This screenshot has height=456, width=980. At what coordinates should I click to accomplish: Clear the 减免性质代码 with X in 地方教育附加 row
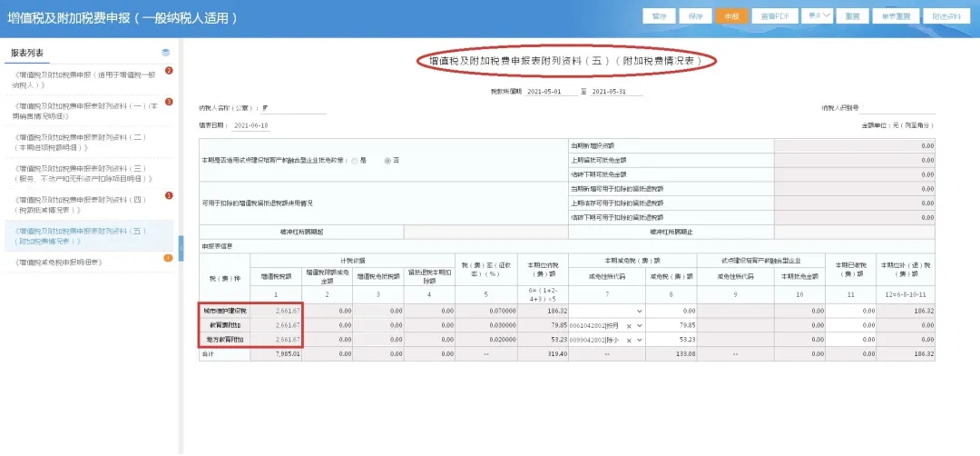click(629, 341)
